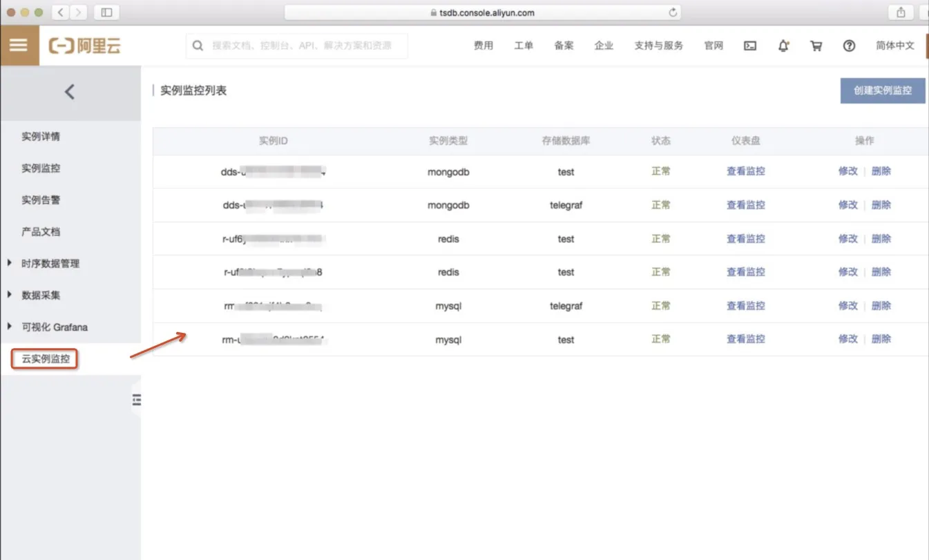Open 备案 in top navigation

point(564,46)
